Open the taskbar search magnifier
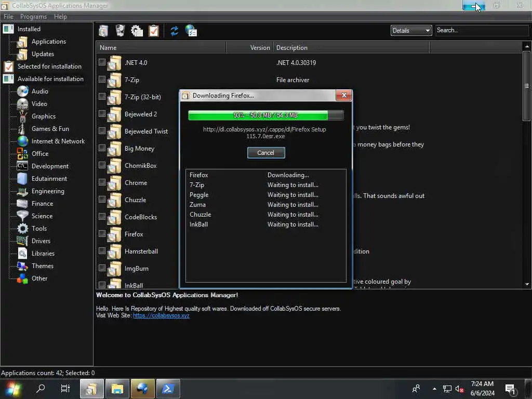 pyautogui.click(x=41, y=388)
